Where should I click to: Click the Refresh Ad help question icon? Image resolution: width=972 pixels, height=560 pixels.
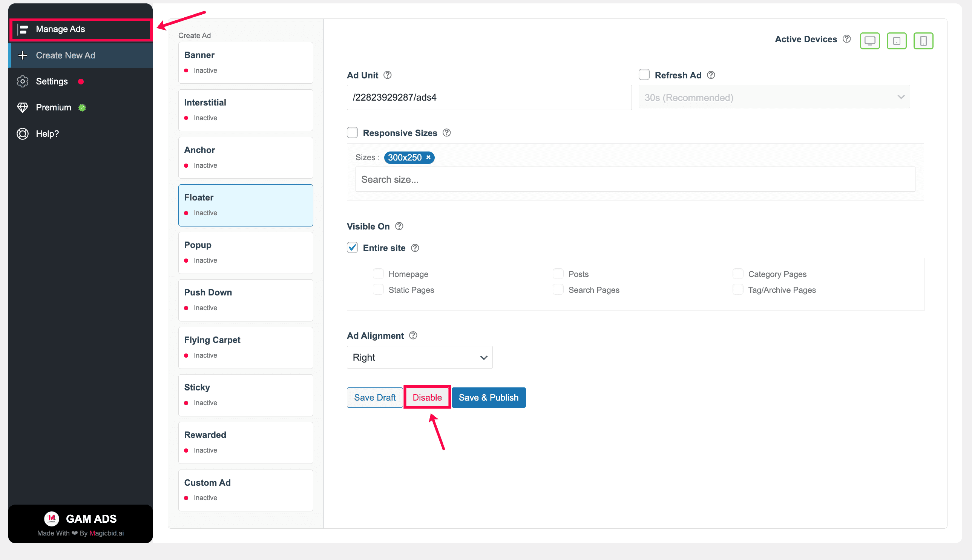pyautogui.click(x=711, y=75)
